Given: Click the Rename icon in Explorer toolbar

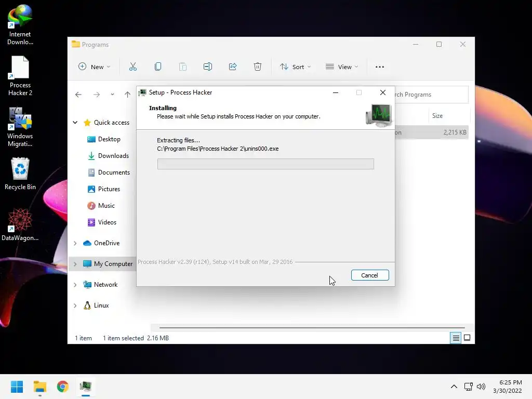Looking at the screenshot, I should (208, 66).
